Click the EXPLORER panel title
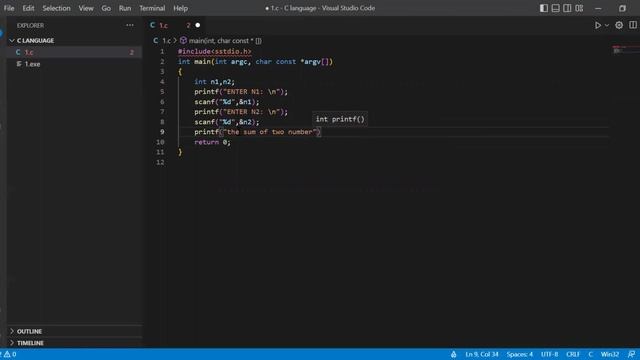 [30, 25]
